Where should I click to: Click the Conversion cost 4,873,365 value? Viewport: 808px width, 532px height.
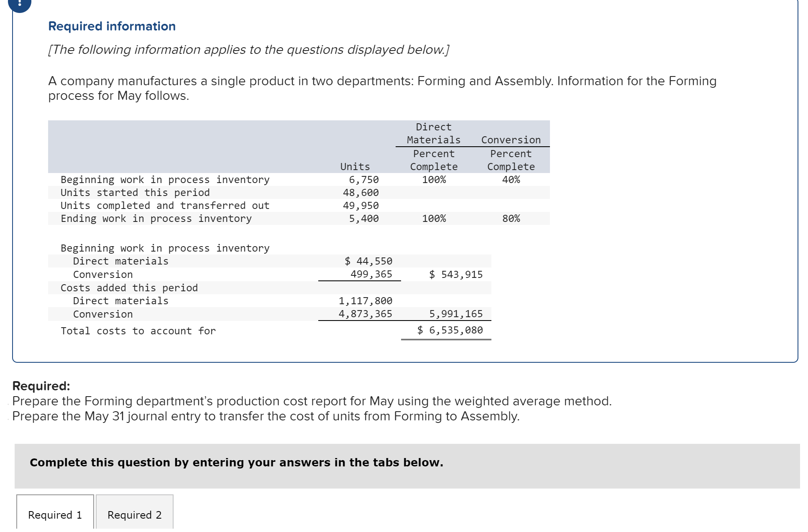(366, 314)
